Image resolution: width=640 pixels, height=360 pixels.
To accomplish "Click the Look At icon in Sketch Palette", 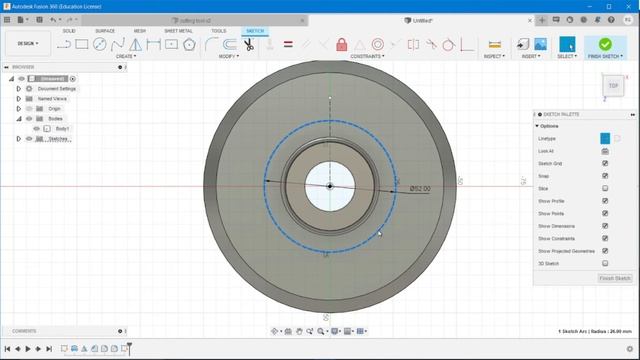I will pyautogui.click(x=605, y=151).
